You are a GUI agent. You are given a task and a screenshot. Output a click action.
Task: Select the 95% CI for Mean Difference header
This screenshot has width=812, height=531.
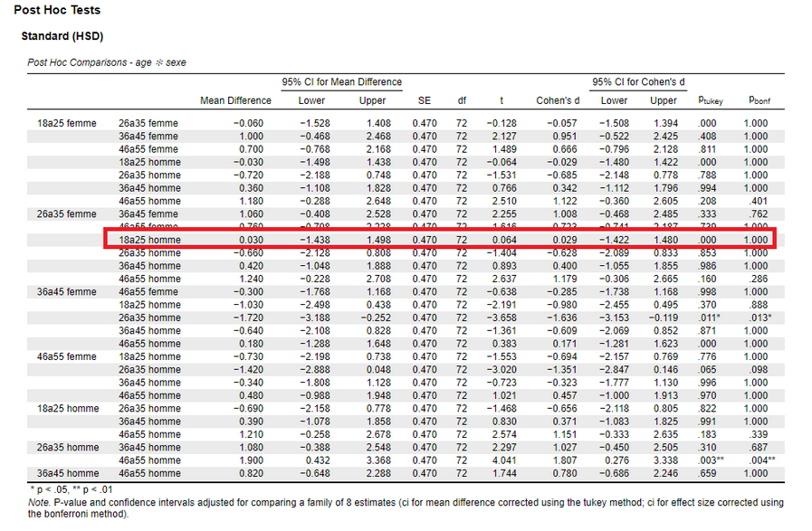coord(341,82)
